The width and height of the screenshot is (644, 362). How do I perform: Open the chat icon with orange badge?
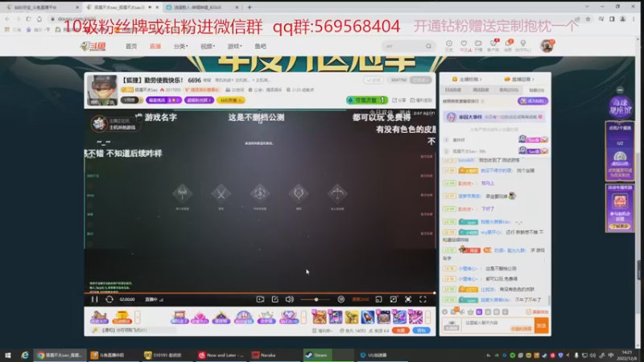(x=454, y=311)
